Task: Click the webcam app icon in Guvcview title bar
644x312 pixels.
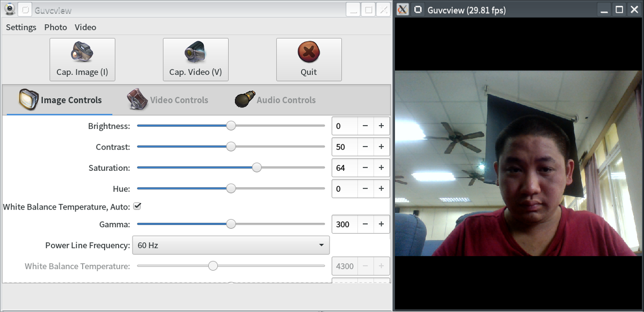Action: 9,10
